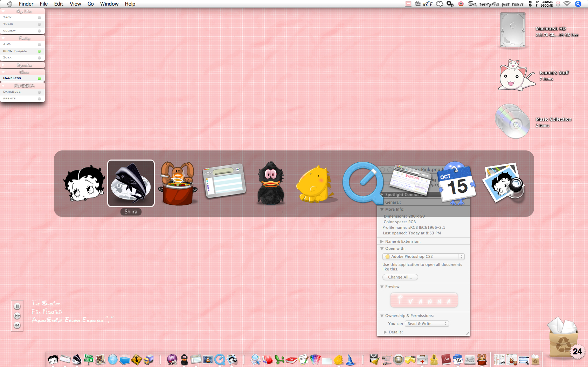
Task: Click the gears icon in menu bar
Action: (450, 4)
